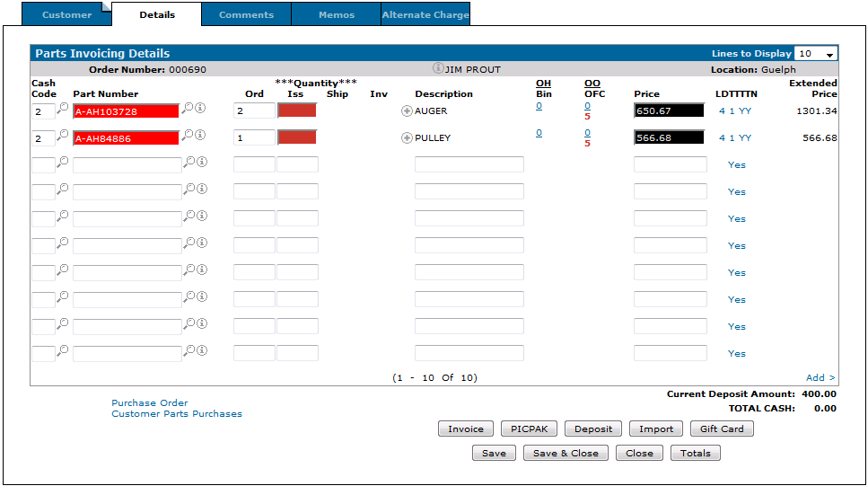Open cash code lookup on AUGER row
Viewport: 868px width, 486px height.
point(63,108)
